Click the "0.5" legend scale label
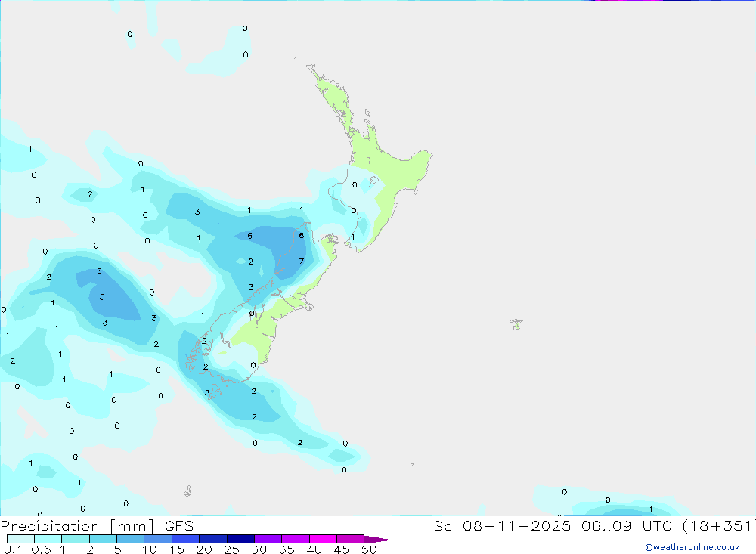756x554 pixels. coord(41,549)
